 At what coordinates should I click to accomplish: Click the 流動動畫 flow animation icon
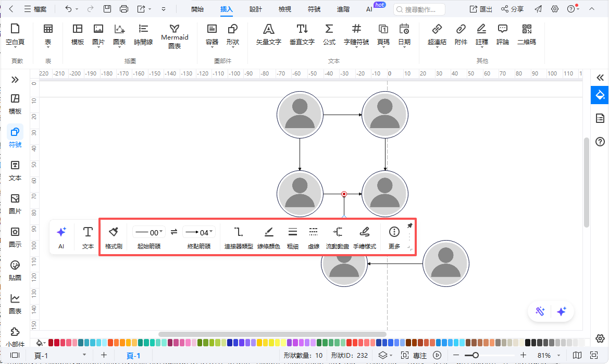(338, 232)
